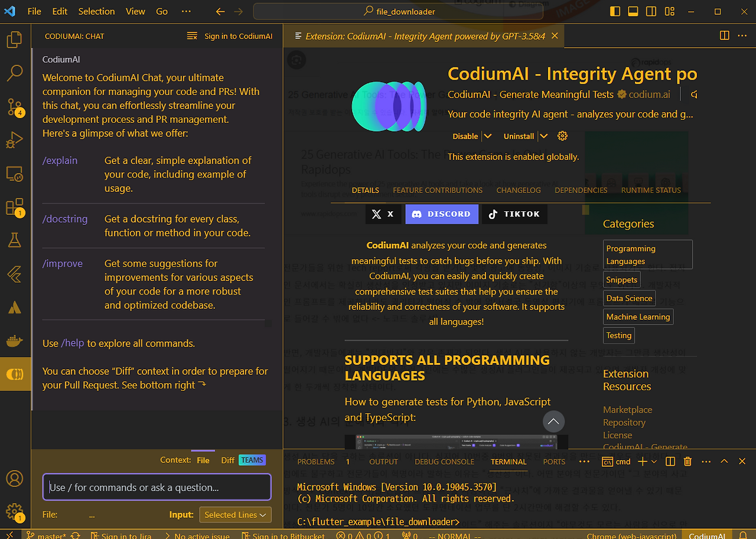
Task: Open the Go menu
Action: point(162,11)
